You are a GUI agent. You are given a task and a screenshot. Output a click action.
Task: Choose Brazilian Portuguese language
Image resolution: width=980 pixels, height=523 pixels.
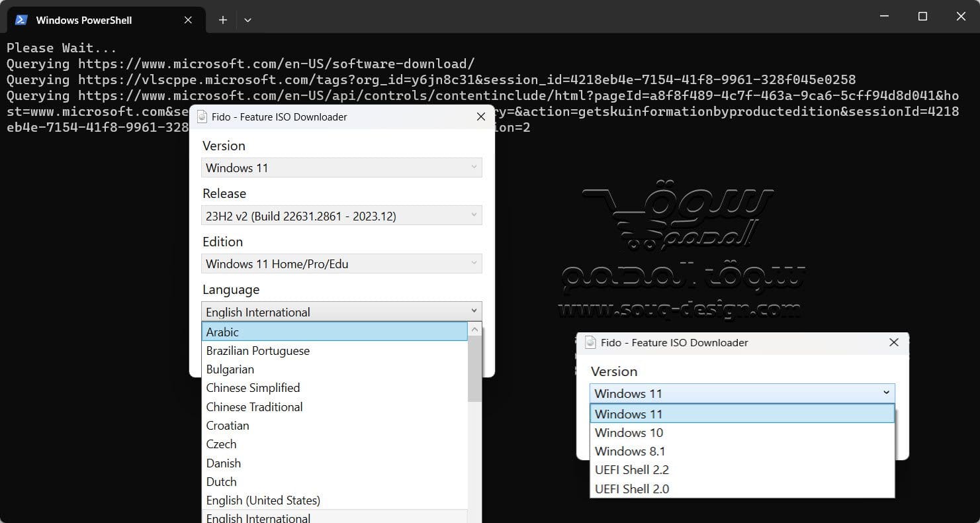tap(334, 351)
